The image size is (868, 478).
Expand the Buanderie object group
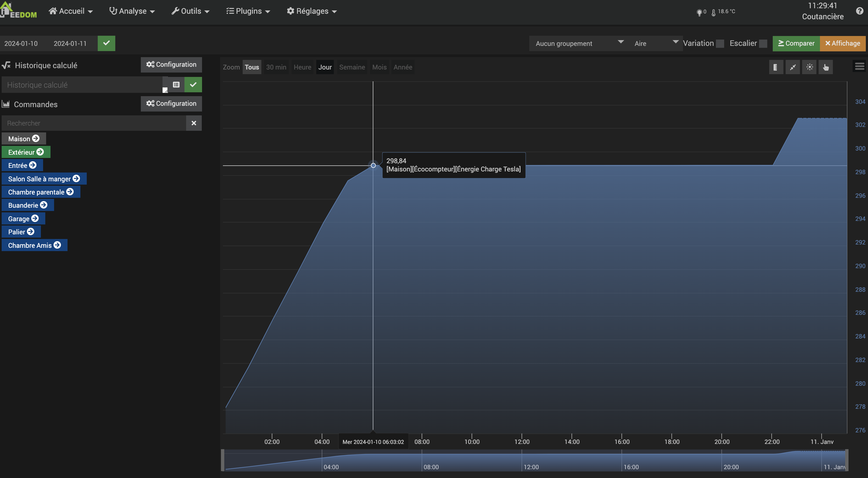pyautogui.click(x=28, y=205)
